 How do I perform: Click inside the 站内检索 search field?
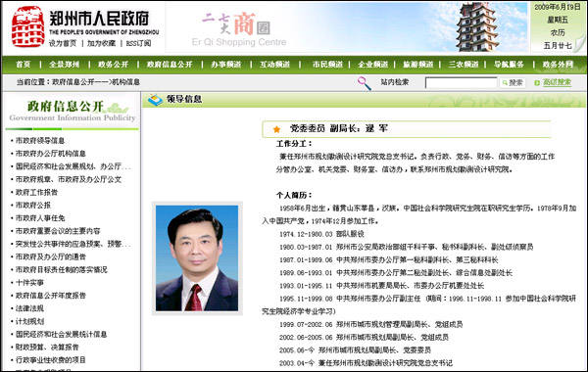click(x=461, y=83)
